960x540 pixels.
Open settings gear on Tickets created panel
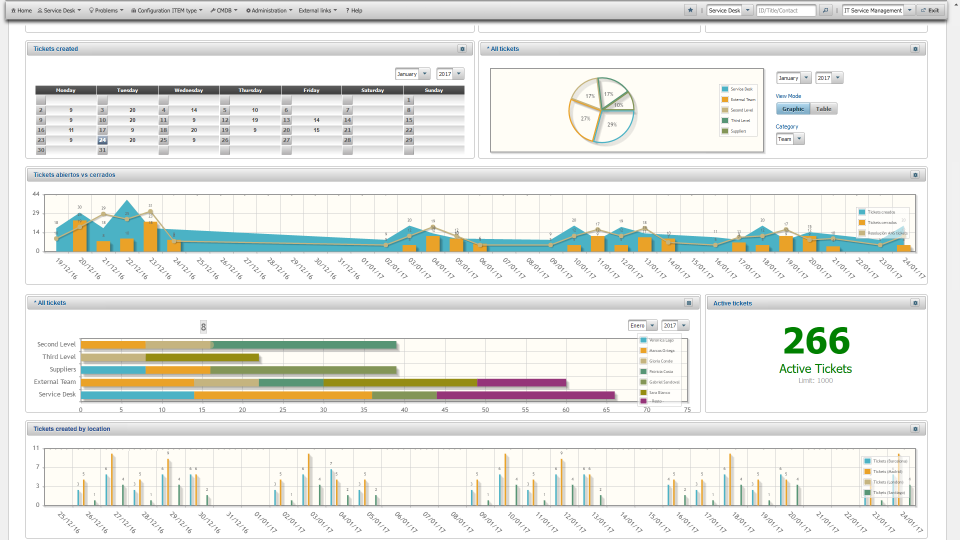462,48
